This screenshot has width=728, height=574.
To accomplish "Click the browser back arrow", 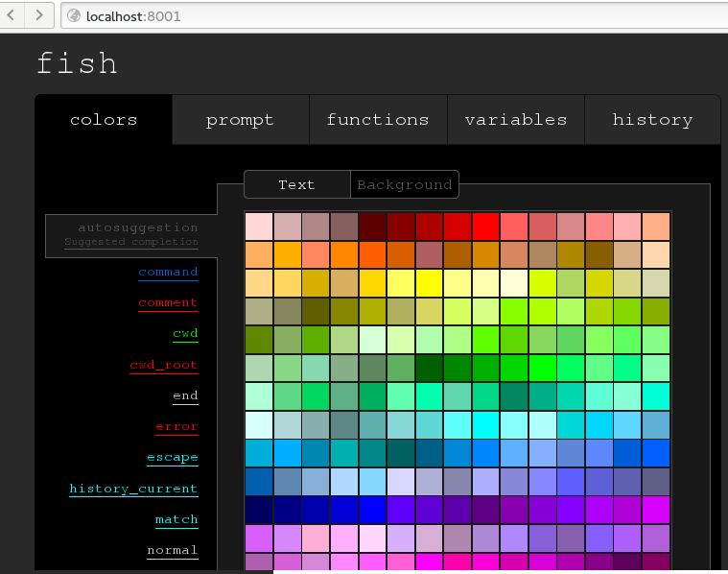I will (x=11, y=15).
